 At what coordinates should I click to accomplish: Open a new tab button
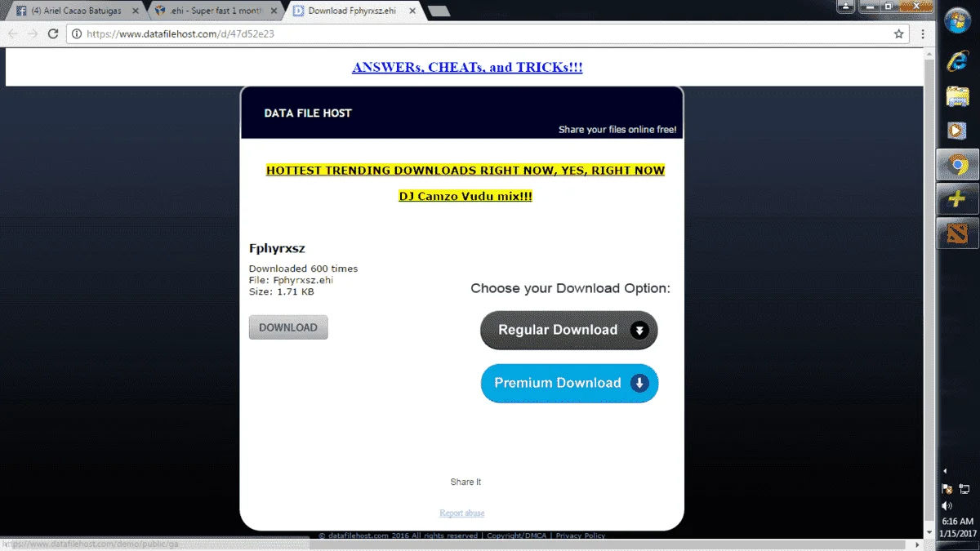pyautogui.click(x=439, y=11)
